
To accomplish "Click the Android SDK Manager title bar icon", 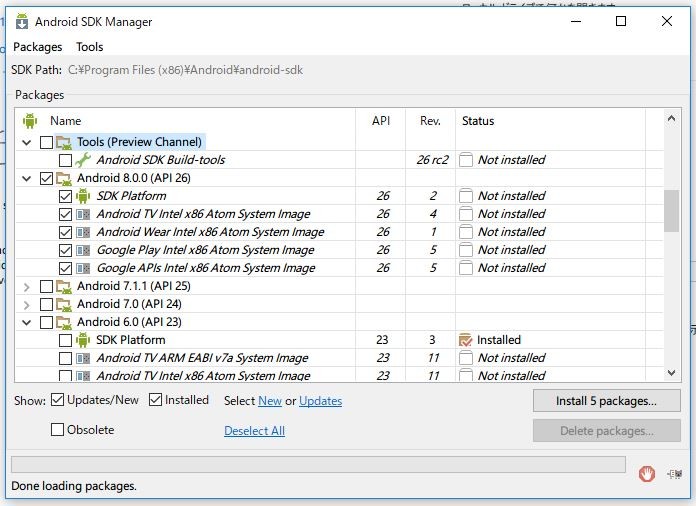I will click(21, 21).
